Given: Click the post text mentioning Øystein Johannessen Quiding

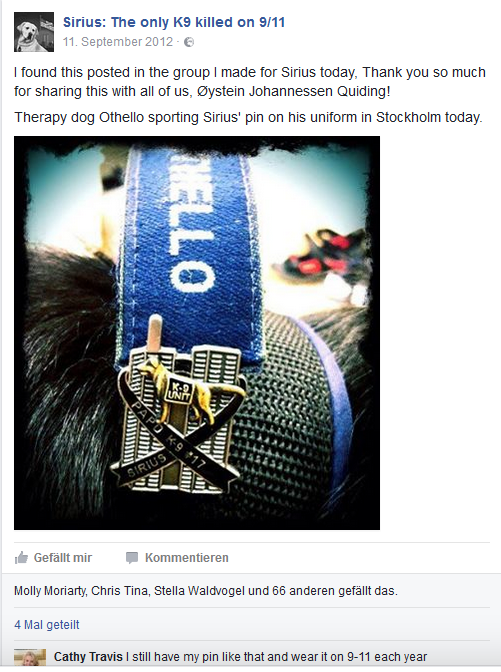Looking at the screenshot, I should click(x=250, y=81).
